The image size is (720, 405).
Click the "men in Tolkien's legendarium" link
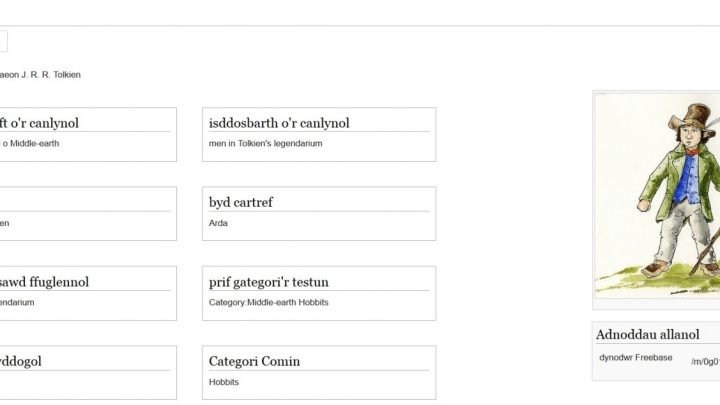[265, 143]
